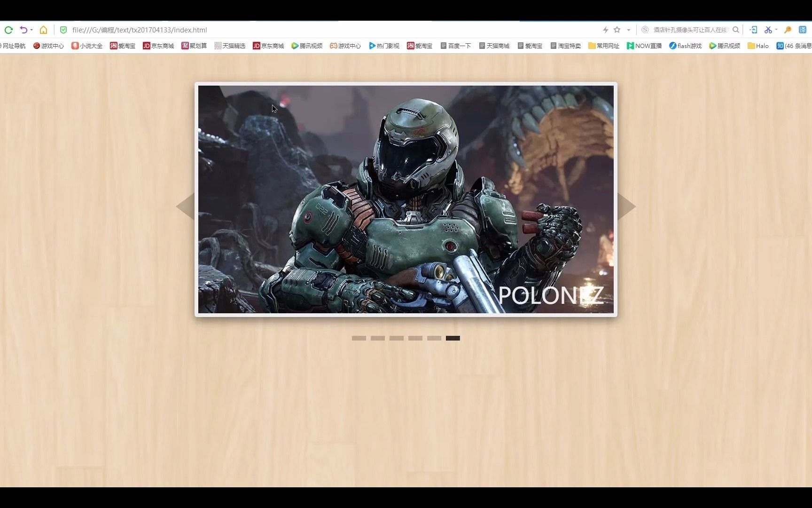This screenshot has width=812, height=508.
Task: Open 游戏中心 bookmark with red round icon
Action: click(x=48, y=46)
